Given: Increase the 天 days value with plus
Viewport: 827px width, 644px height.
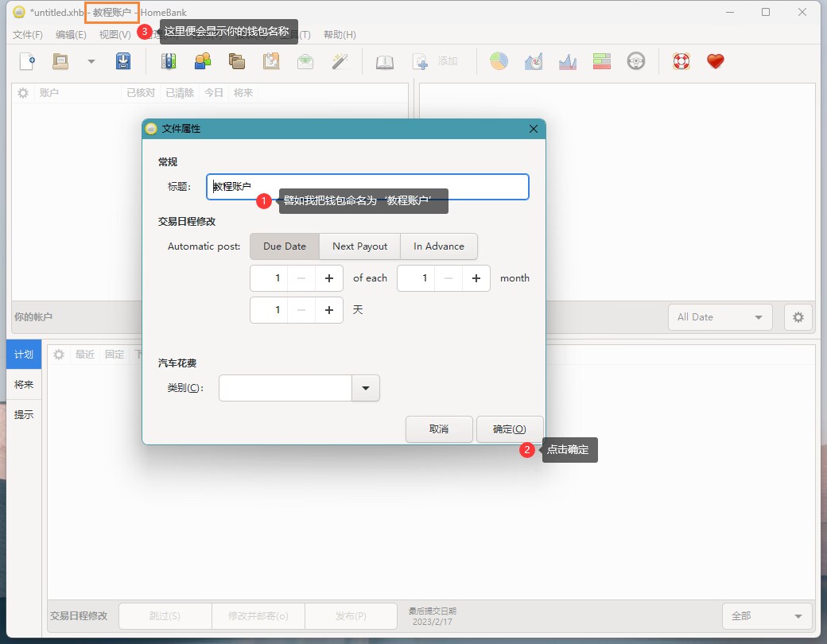Looking at the screenshot, I should pyautogui.click(x=329, y=310).
